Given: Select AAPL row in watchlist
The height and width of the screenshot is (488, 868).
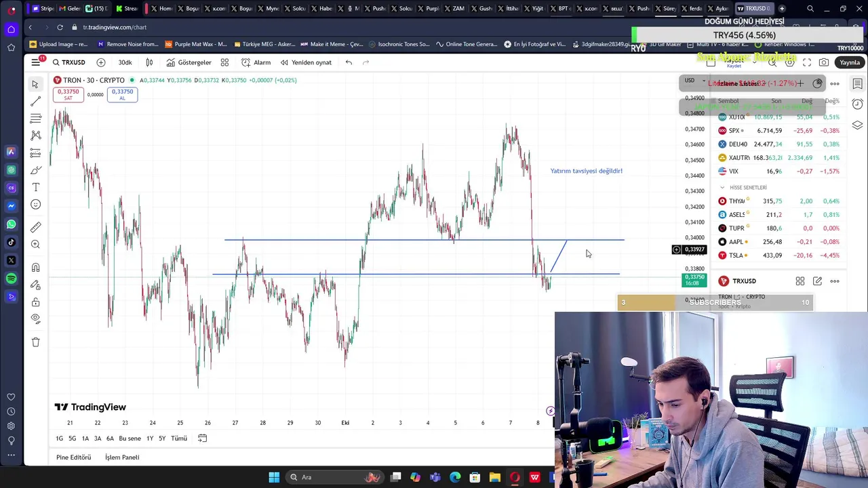Looking at the screenshot, I should 779,242.
